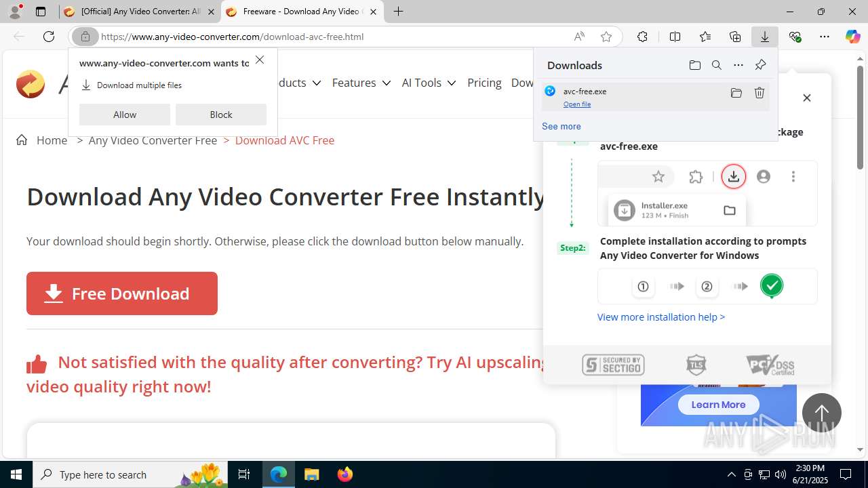The image size is (868, 488).
Task: Click See more in Downloads
Action: click(x=561, y=126)
